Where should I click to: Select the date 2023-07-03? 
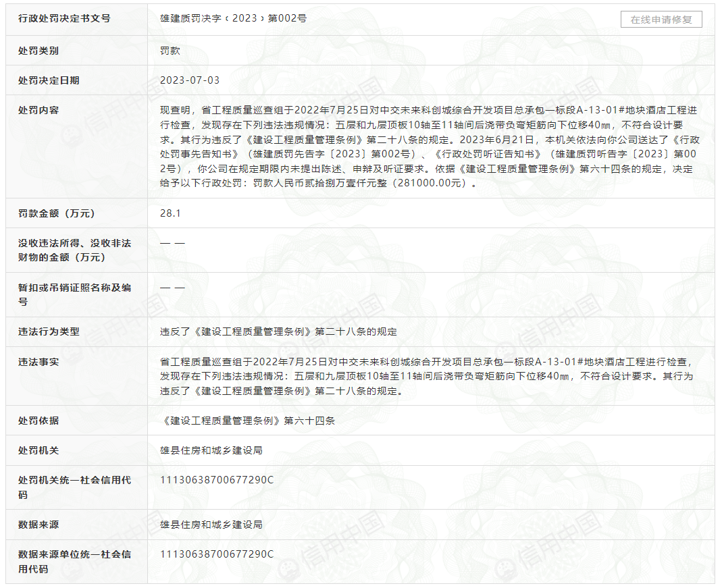[190, 80]
